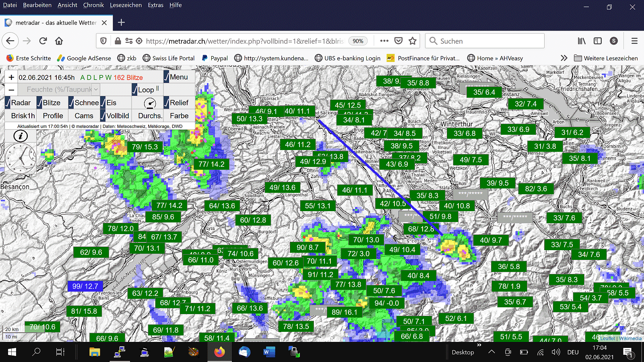Show hidden system tray icons
Viewport: 644px width, 362px height.
[491, 352]
